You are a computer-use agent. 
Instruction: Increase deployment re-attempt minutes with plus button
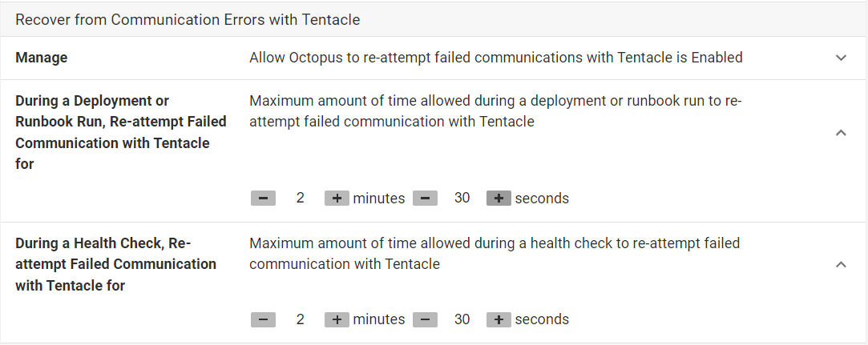tap(337, 199)
